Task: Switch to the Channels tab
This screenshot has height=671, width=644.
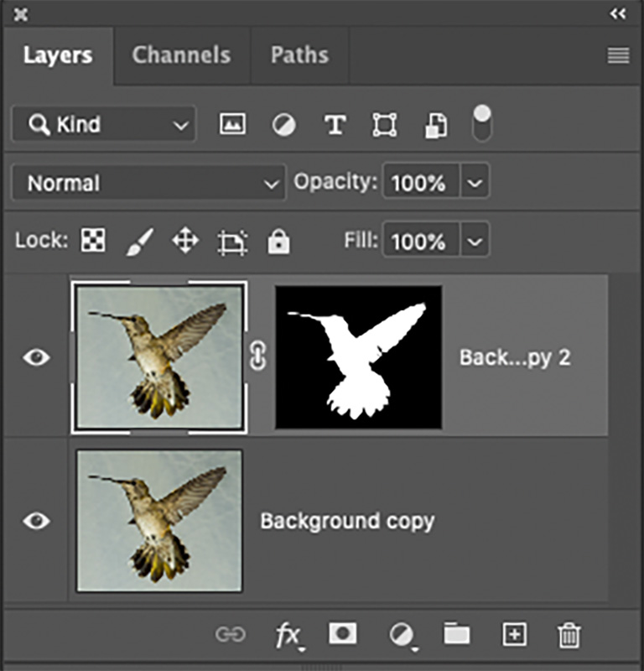Action: click(x=181, y=55)
